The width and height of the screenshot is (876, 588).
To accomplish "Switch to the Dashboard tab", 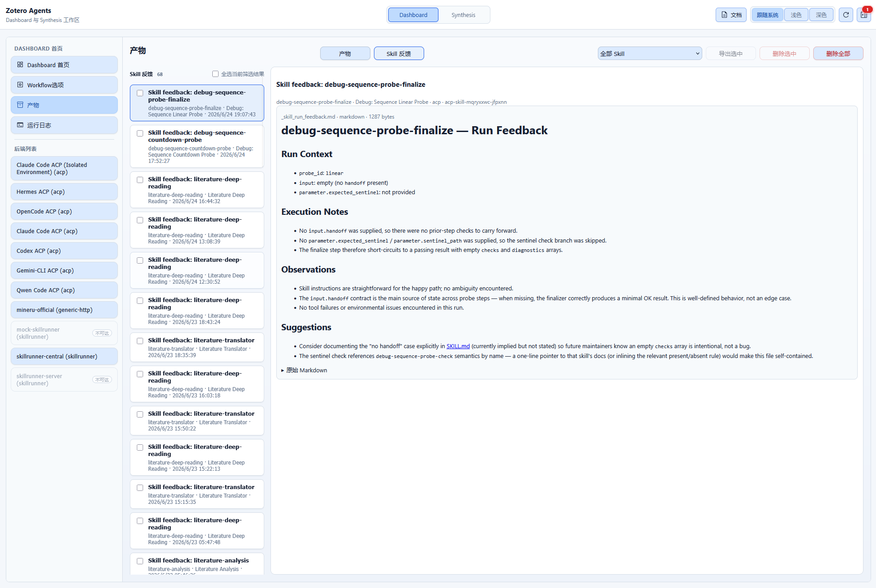I will click(413, 15).
